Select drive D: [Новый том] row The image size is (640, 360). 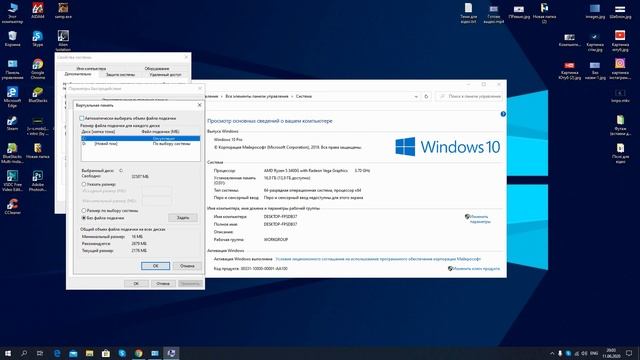pos(140,144)
